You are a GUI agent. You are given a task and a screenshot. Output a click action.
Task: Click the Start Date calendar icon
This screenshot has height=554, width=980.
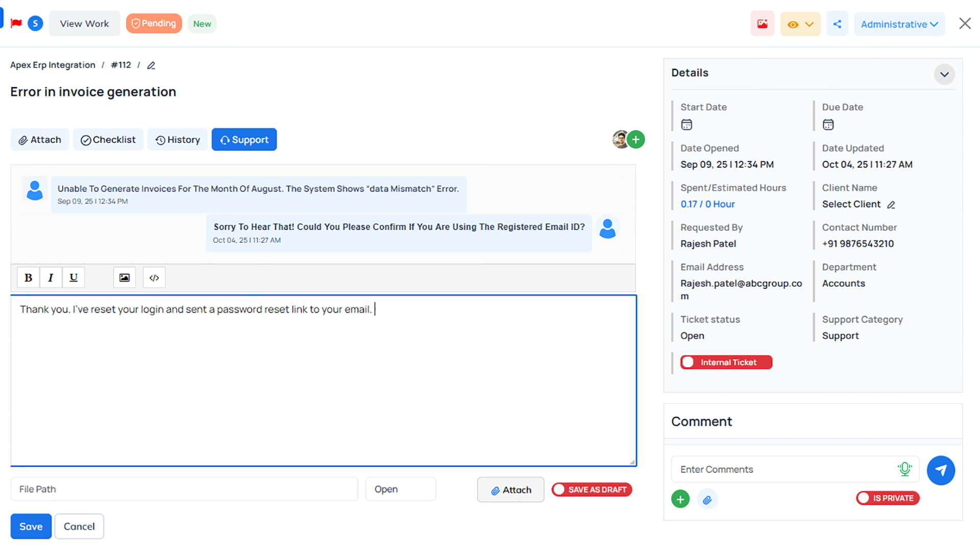pyautogui.click(x=687, y=124)
